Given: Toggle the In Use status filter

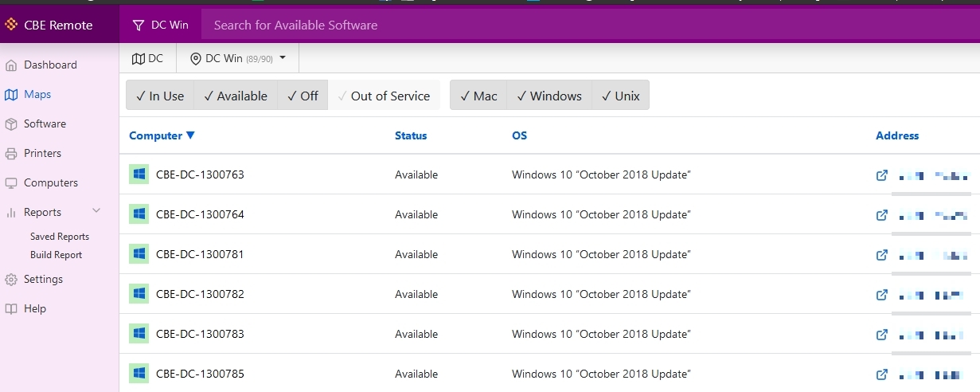Looking at the screenshot, I should pos(160,96).
